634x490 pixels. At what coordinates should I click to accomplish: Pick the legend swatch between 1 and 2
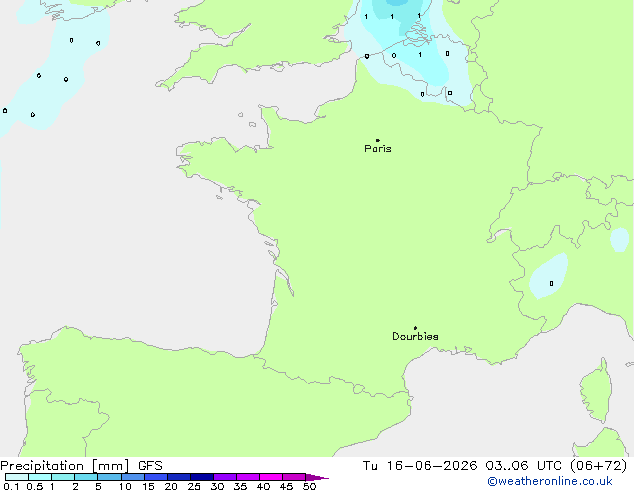(63, 477)
